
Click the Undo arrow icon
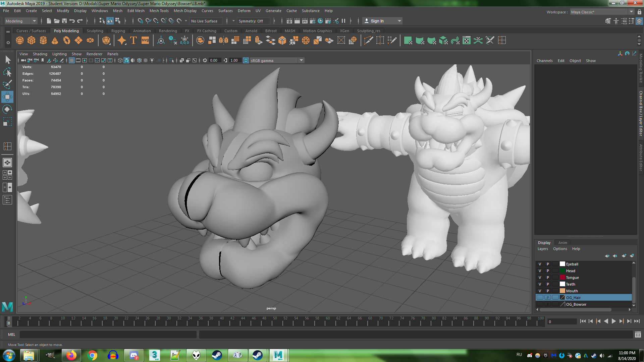pyautogui.click(x=72, y=21)
